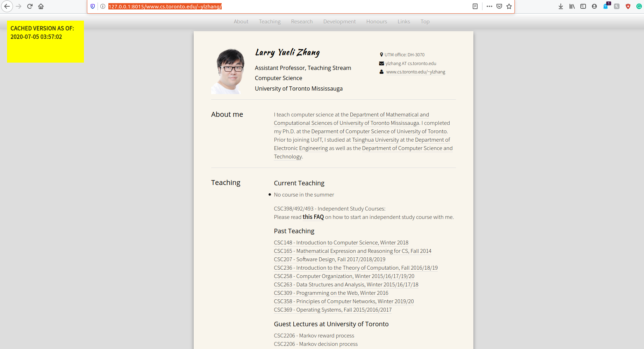This screenshot has height=349, width=644.
Task: Switch to the Teaching navigation section
Action: coord(270,21)
